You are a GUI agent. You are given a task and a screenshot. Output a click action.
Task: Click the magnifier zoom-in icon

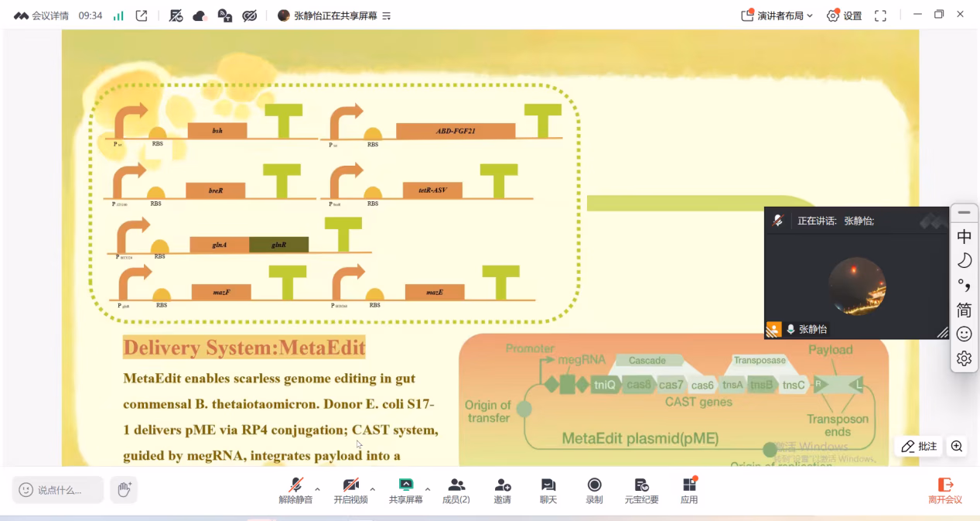click(957, 447)
